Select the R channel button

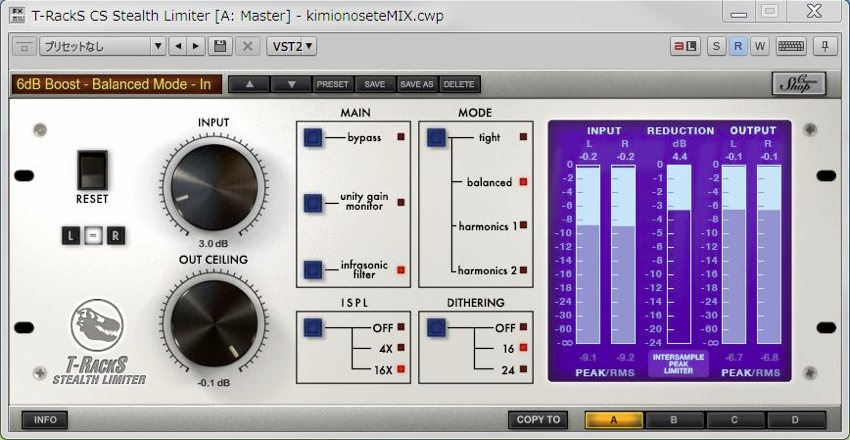(115, 236)
